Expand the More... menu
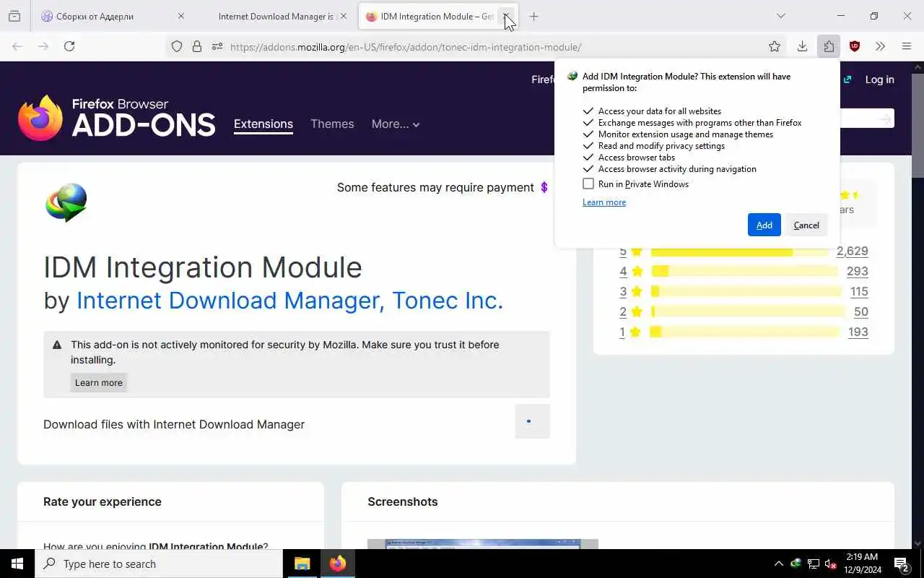The image size is (924, 578). (x=396, y=124)
